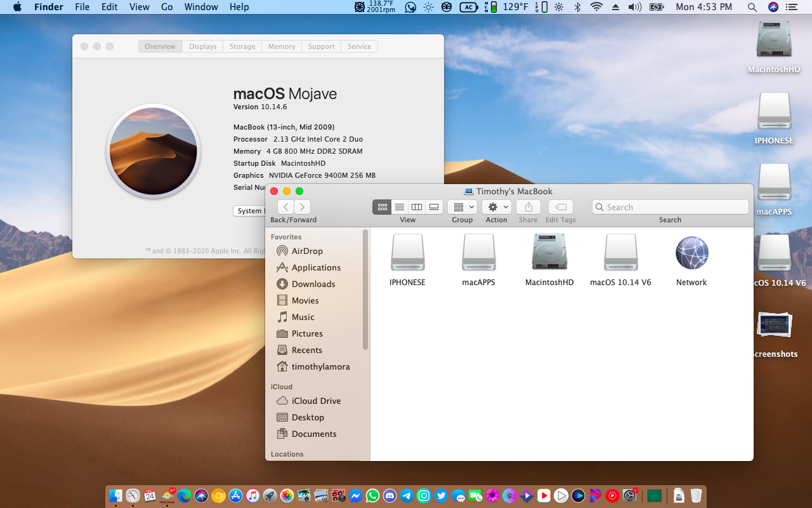Open the IPHONESE drive in Finder window
Image resolution: width=812 pixels, height=508 pixels.
tap(407, 253)
